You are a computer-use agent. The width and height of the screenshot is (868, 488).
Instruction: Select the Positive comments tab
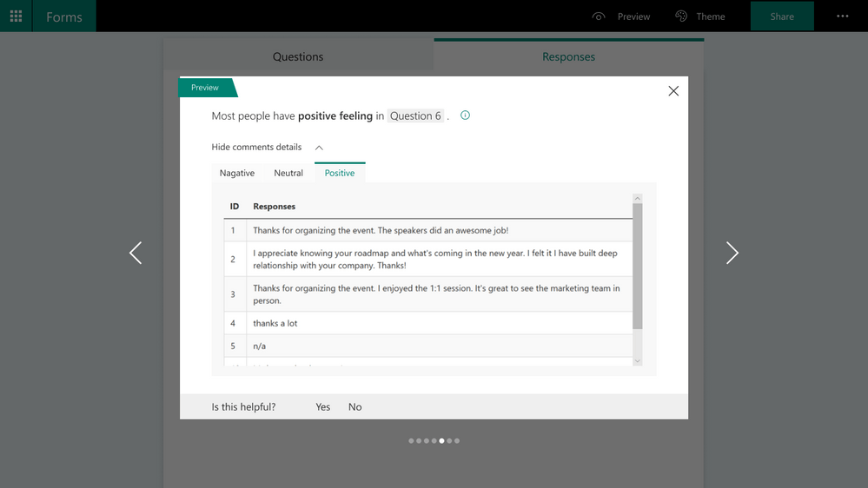pos(340,173)
